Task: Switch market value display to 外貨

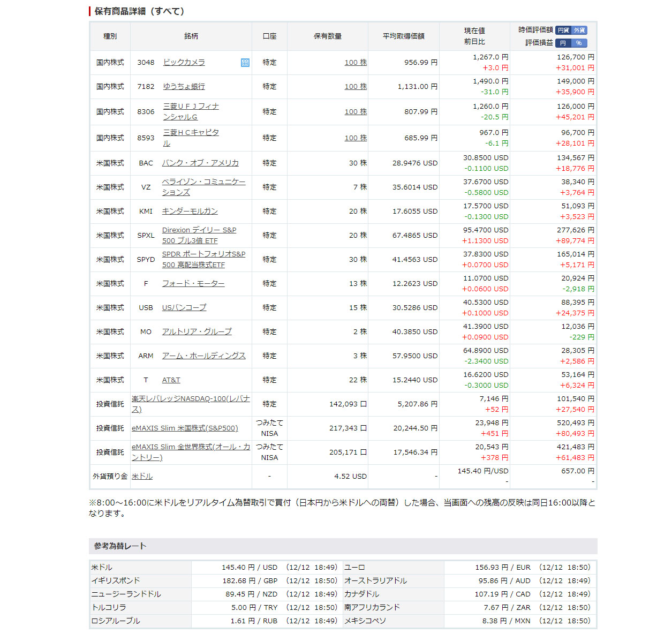Action: 579,31
